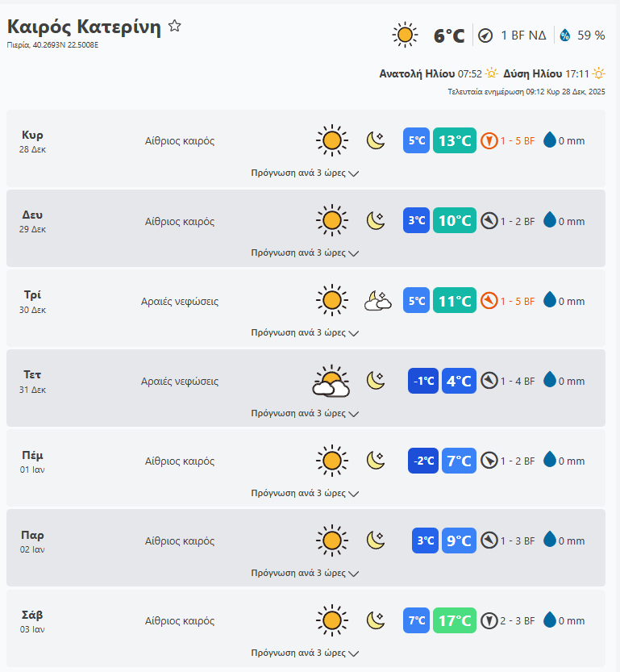
Task: Click the Παρ 02 Ιαν day label
Action: pos(33,541)
